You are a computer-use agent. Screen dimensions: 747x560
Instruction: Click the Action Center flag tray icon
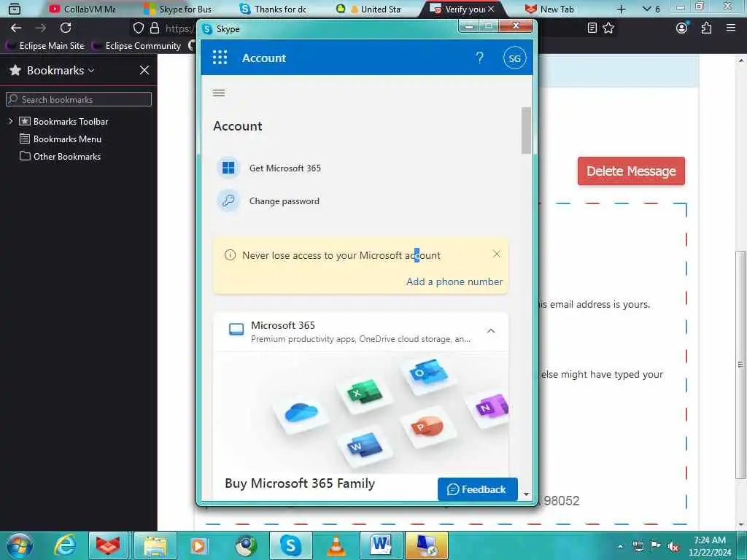(x=656, y=547)
